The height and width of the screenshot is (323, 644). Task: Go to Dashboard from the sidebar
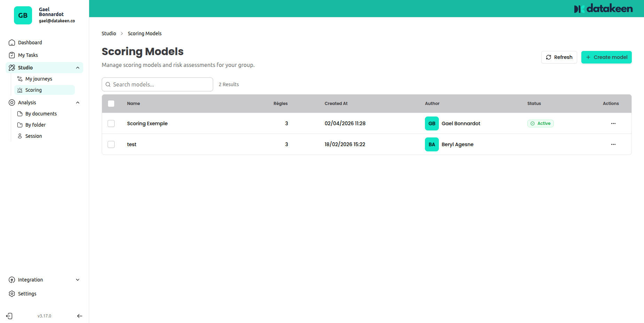click(x=30, y=43)
